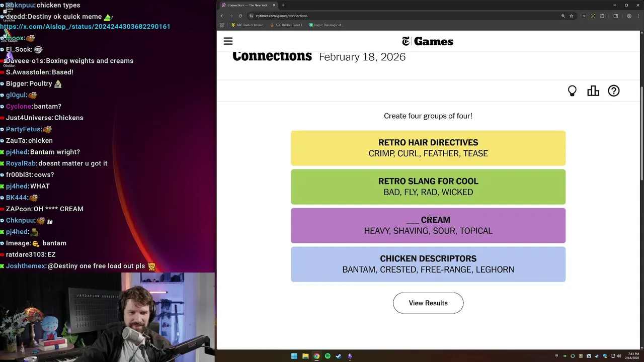Click the NYT Games logo
The height and width of the screenshot is (362, 644).
tap(428, 41)
